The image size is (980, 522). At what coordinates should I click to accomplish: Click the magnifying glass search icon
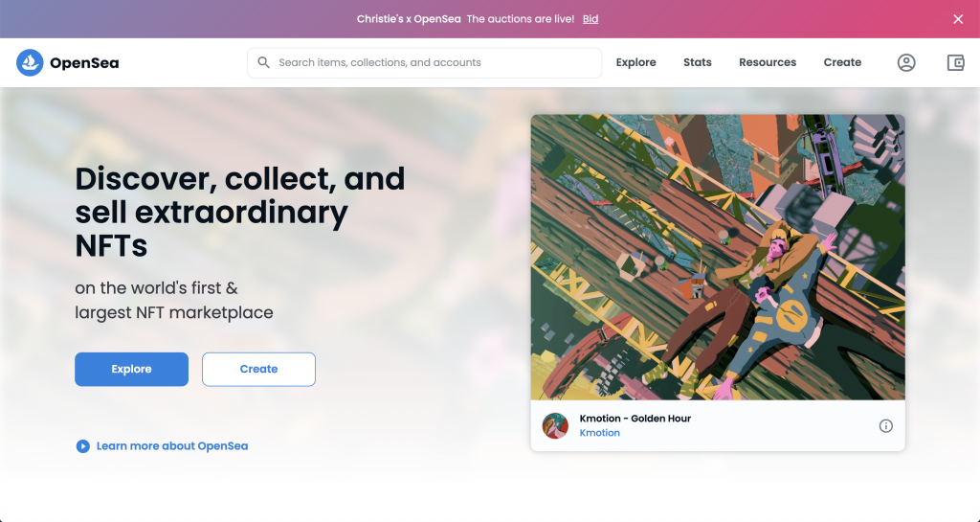(x=264, y=62)
